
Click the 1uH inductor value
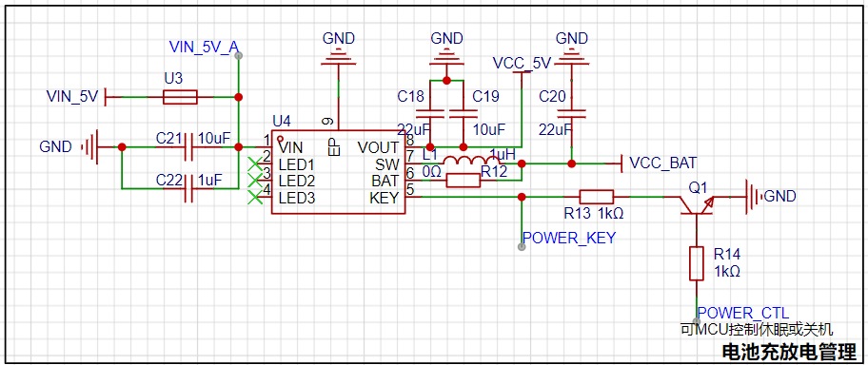pyautogui.click(x=502, y=154)
